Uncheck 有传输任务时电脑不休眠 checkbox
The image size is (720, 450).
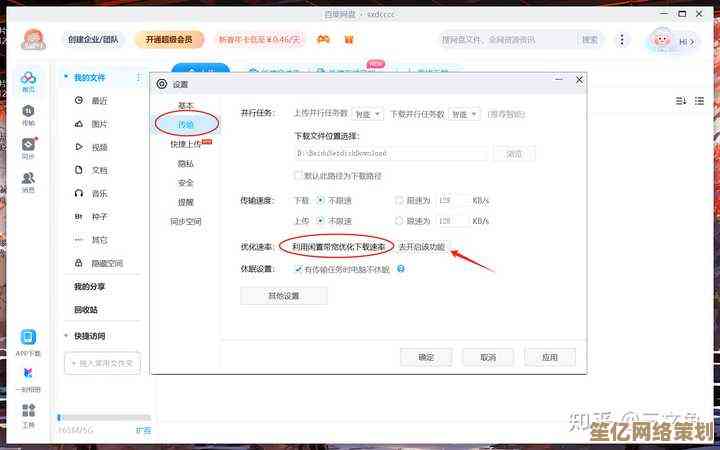298,269
